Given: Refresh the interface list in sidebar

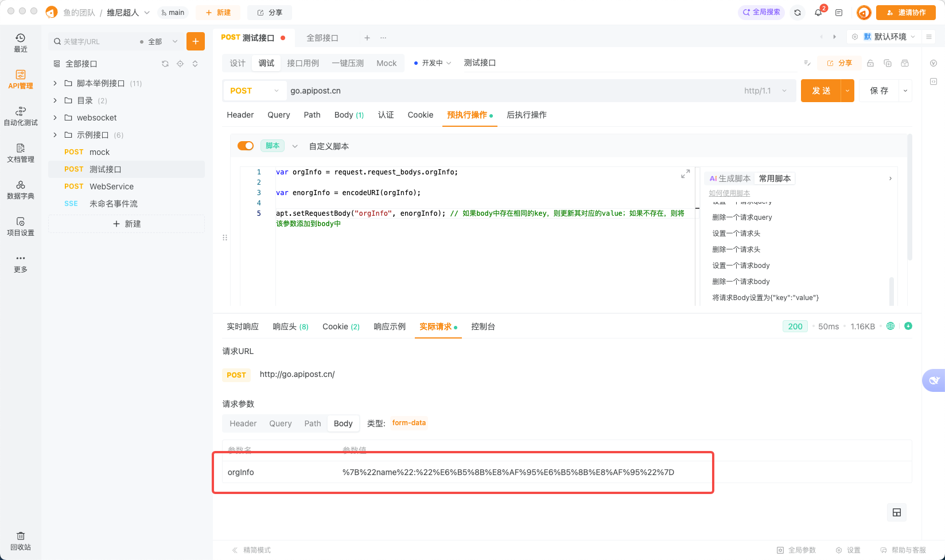Looking at the screenshot, I should click(x=165, y=64).
